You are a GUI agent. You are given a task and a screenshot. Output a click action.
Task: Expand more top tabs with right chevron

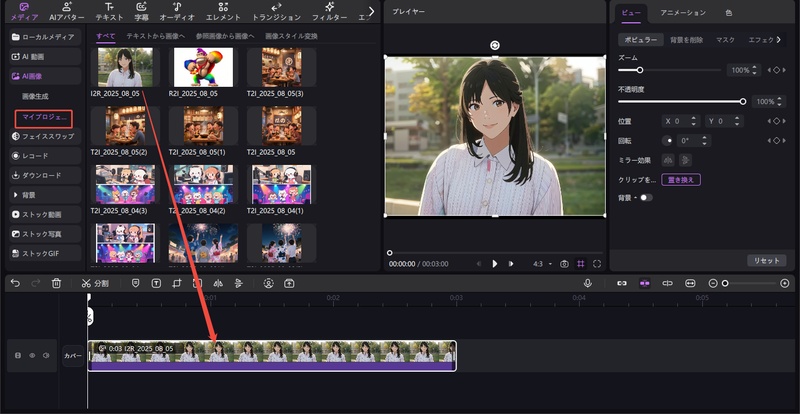[x=371, y=11]
